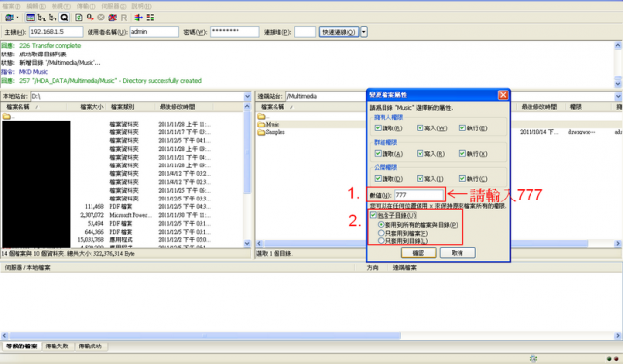Open the 伺服器(S) menu
Image resolution: width=623 pixels, height=364 pixels.
[x=114, y=6]
